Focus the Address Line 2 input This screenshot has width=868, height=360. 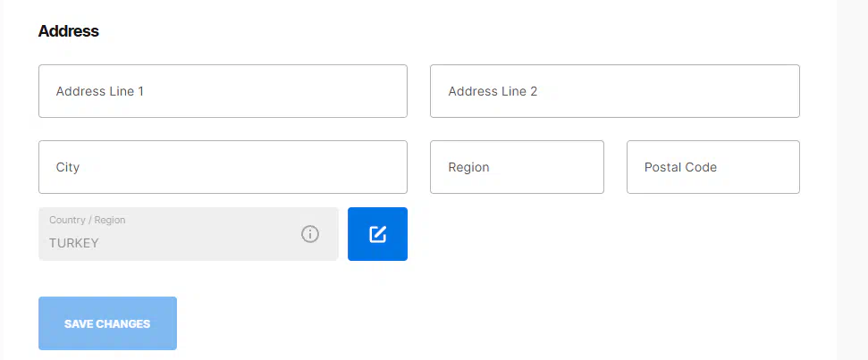[614, 91]
